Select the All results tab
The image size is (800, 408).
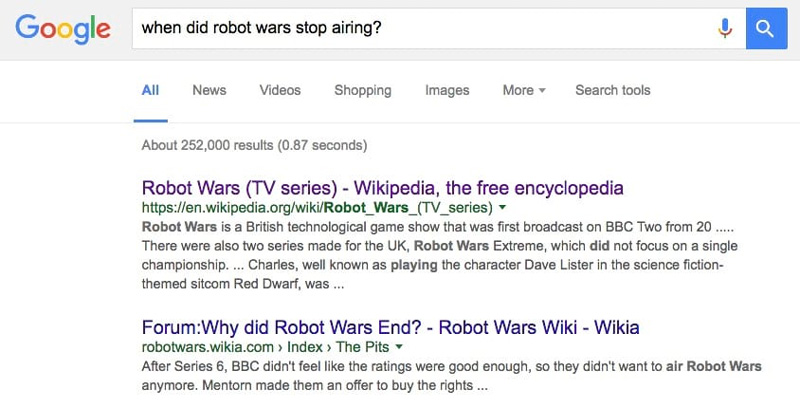(x=151, y=90)
